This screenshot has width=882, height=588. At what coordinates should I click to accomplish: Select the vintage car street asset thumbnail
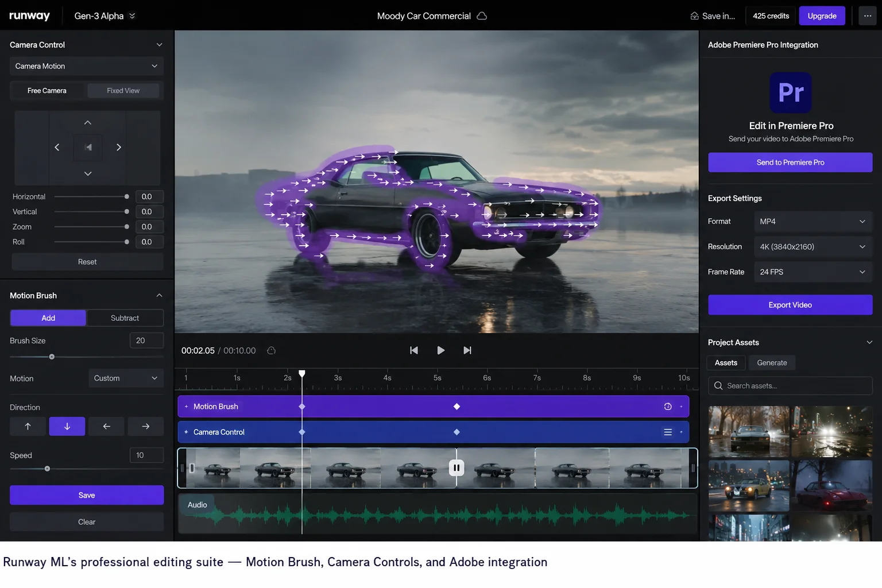tap(749, 432)
